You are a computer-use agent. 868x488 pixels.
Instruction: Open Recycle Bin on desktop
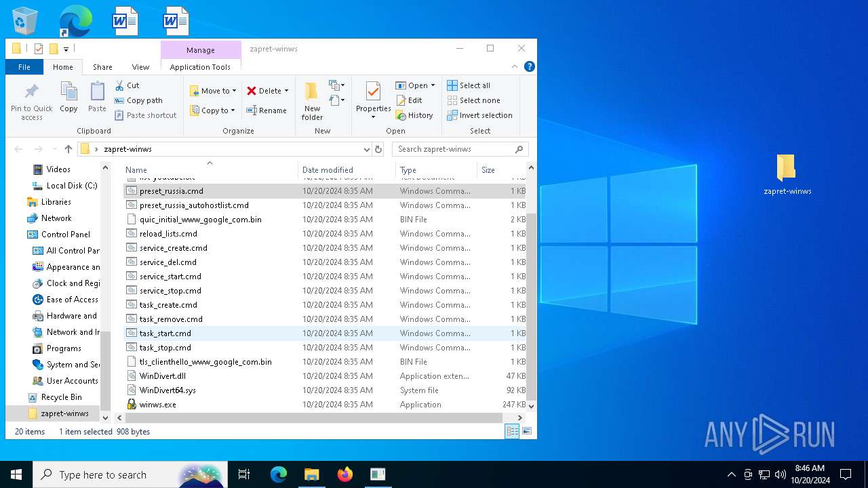25,21
